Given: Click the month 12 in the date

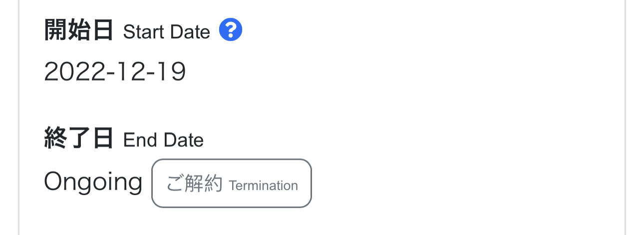Looking at the screenshot, I should point(123,72).
